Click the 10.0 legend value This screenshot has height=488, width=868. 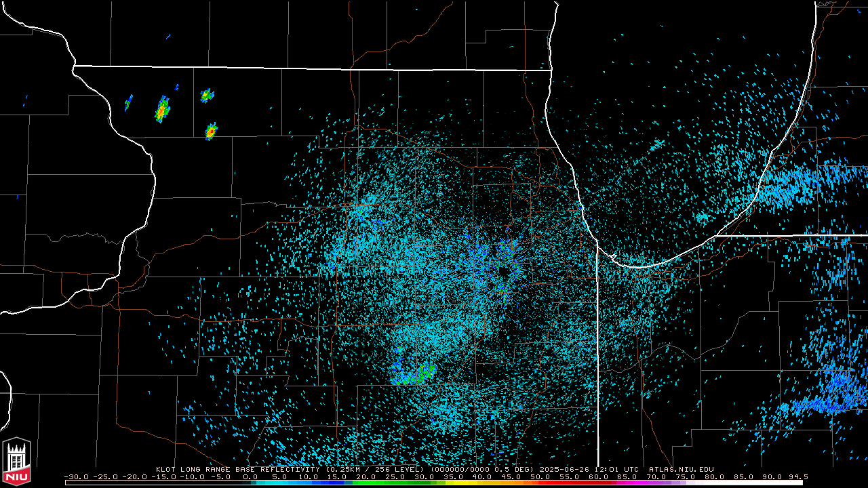(x=308, y=476)
